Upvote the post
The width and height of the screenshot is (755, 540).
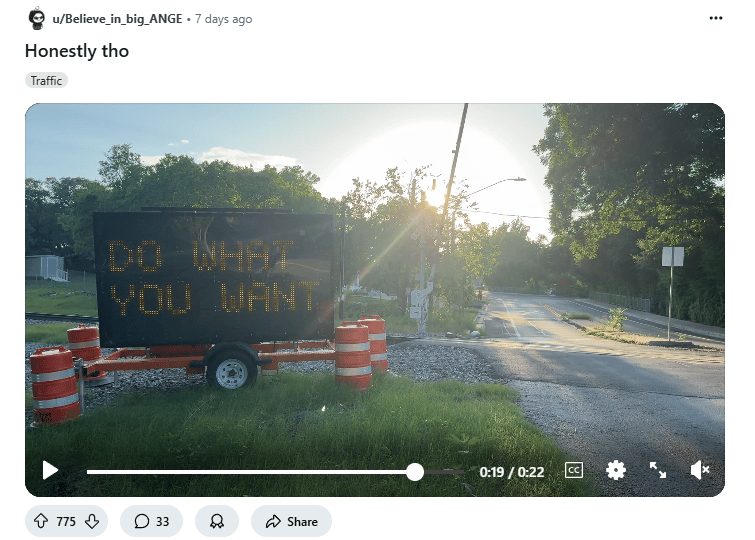(x=41, y=521)
